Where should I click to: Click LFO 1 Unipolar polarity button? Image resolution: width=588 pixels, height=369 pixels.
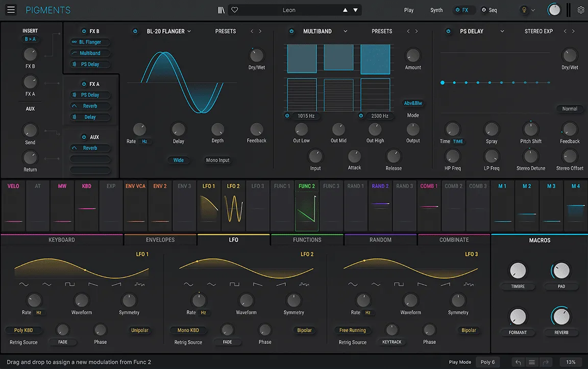coord(139,330)
